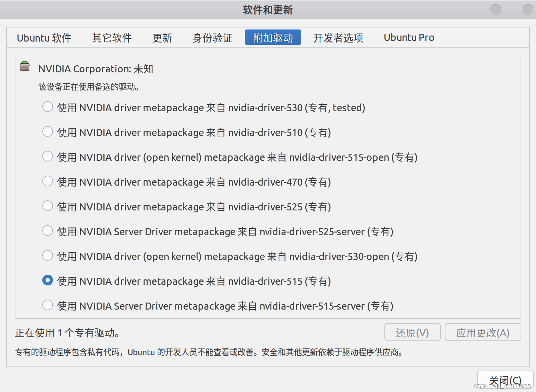536x392 pixels.
Task: Choose the nvidia-driver-510 radio button
Action: click(48, 132)
